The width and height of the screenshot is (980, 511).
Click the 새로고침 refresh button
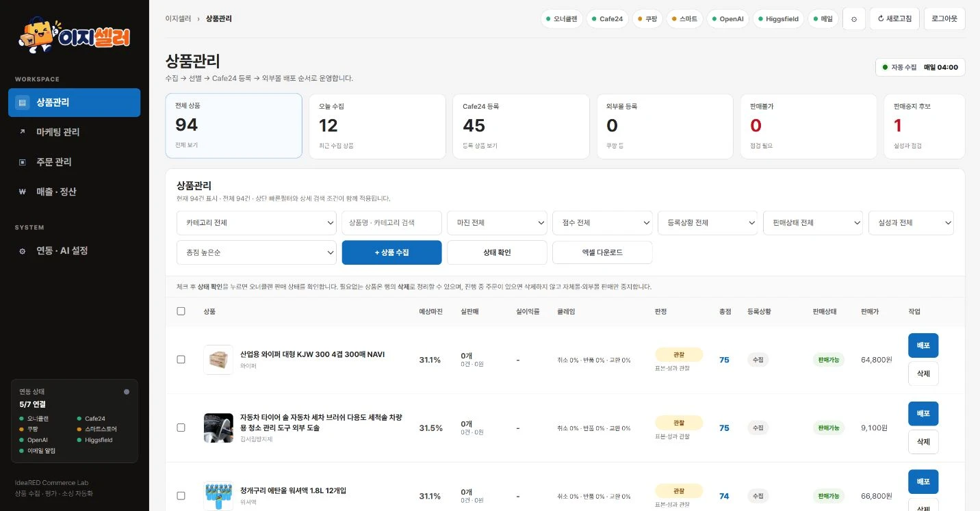click(x=894, y=19)
